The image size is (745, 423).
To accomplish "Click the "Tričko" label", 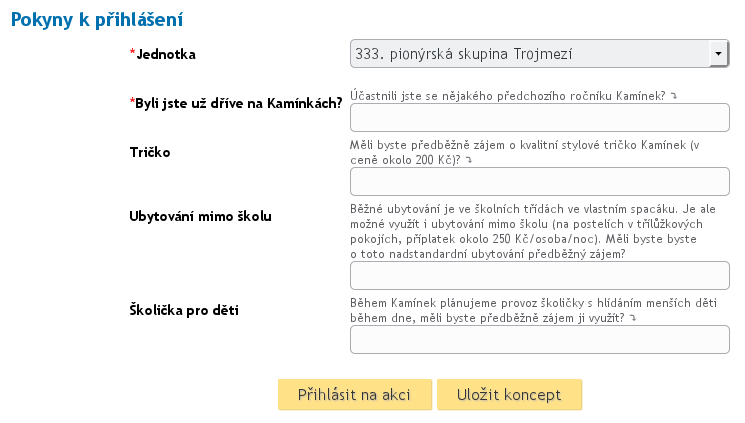I will click(x=150, y=152).
